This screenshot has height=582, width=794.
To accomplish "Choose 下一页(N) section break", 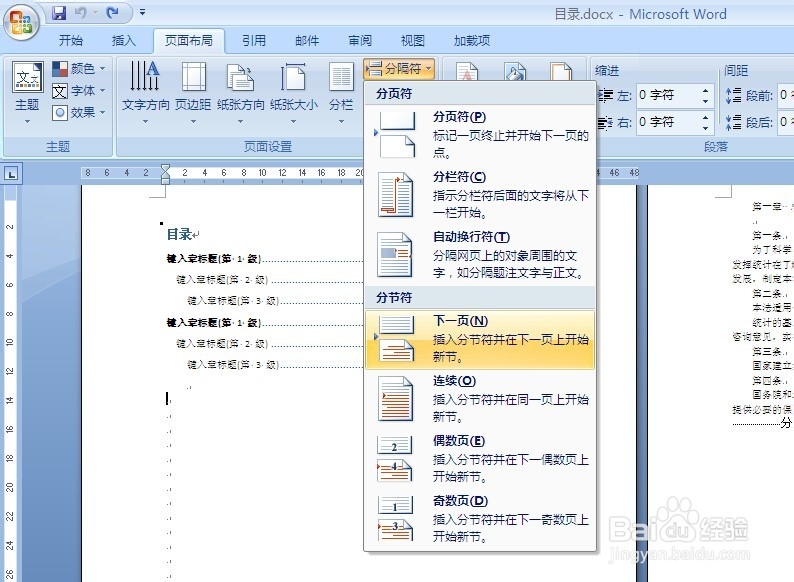I will (480, 339).
